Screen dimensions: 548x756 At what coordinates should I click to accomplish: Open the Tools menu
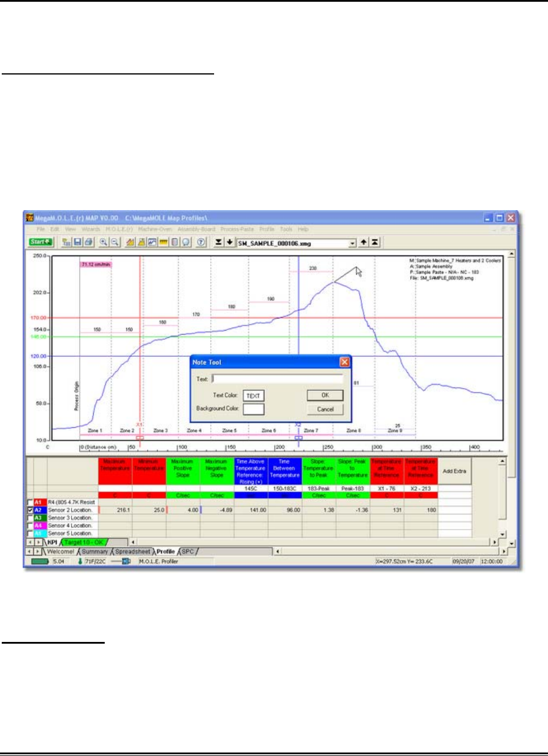pyautogui.click(x=286, y=229)
